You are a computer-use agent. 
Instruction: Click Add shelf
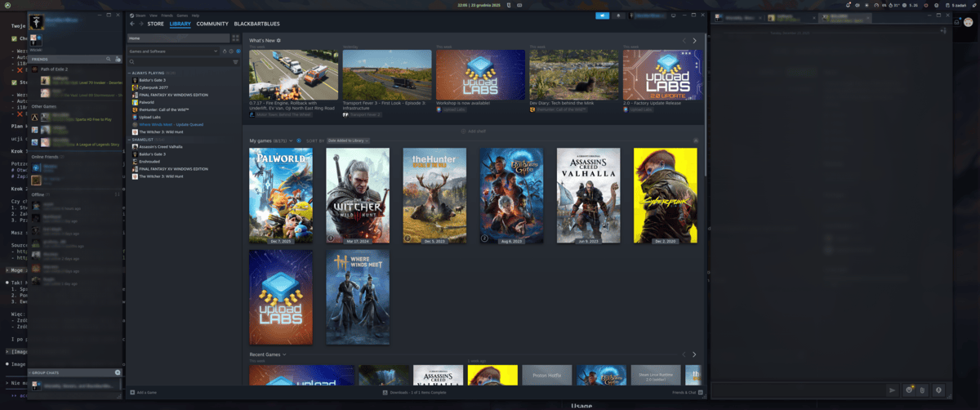[474, 131]
